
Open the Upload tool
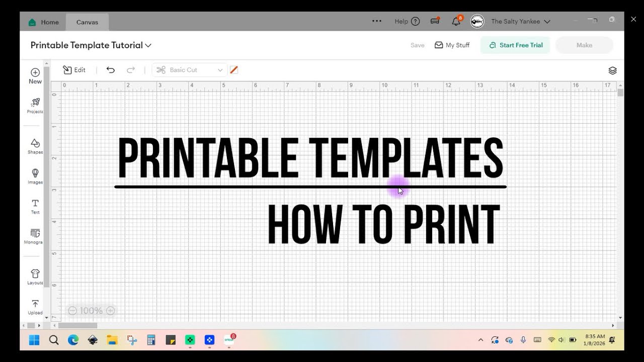tap(35, 307)
